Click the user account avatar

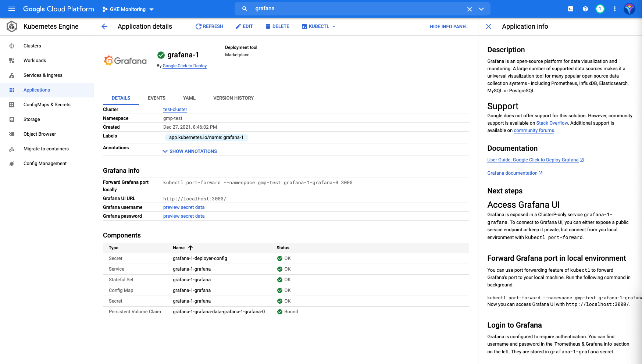pyautogui.click(x=629, y=9)
